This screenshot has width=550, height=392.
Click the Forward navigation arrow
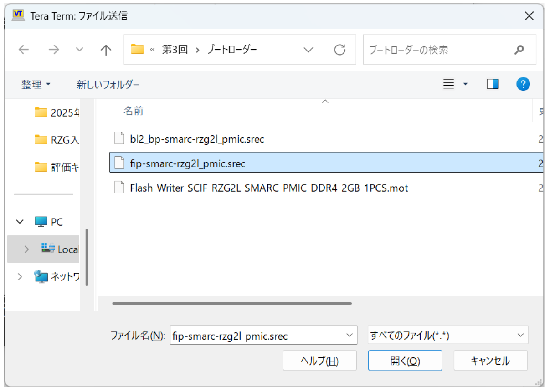coord(54,50)
